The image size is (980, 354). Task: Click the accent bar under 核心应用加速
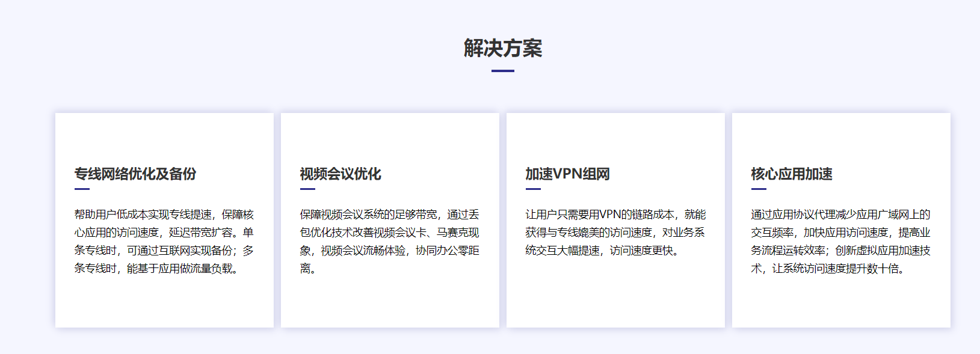[x=759, y=189]
